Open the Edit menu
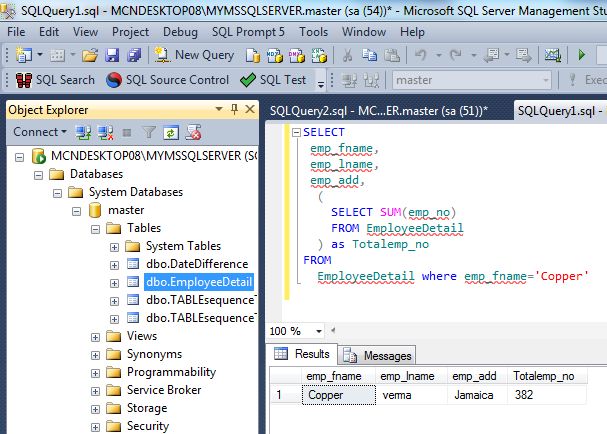The height and width of the screenshot is (434, 607). pyautogui.click(x=49, y=32)
